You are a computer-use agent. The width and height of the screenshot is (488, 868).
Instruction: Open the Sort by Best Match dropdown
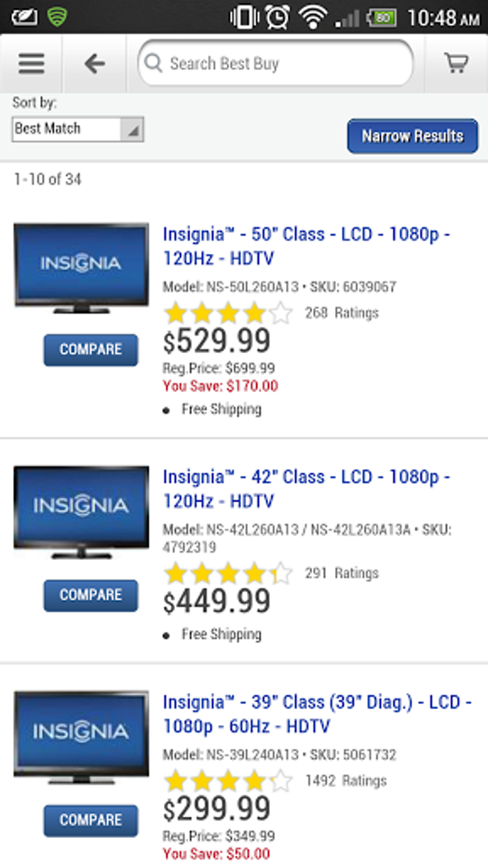tap(78, 129)
